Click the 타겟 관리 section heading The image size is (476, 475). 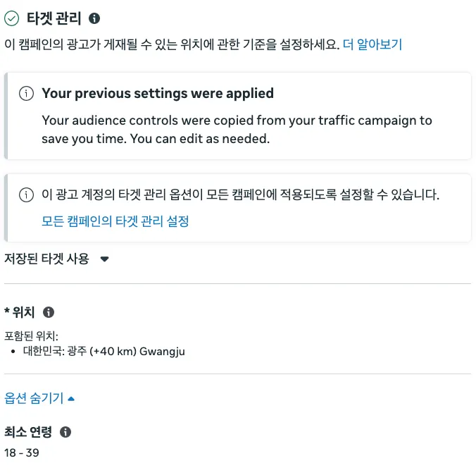click(54, 18)
